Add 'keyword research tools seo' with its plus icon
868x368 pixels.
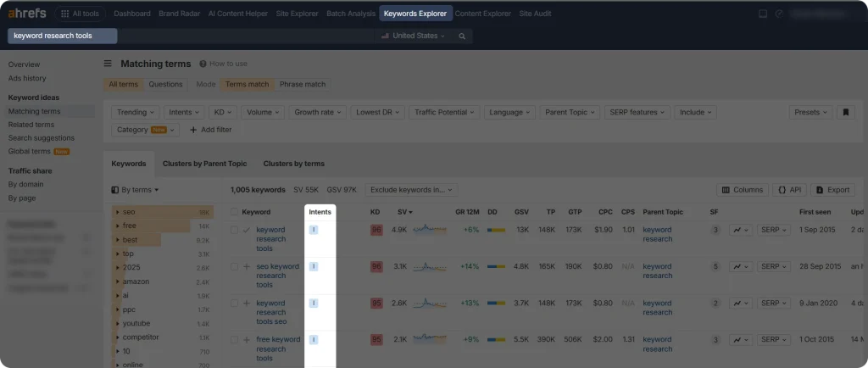247,304
